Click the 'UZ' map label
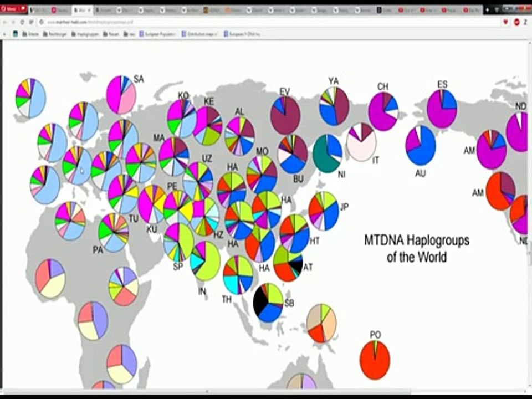This screenshot has height=399, width=532. [x=207, y=158]
